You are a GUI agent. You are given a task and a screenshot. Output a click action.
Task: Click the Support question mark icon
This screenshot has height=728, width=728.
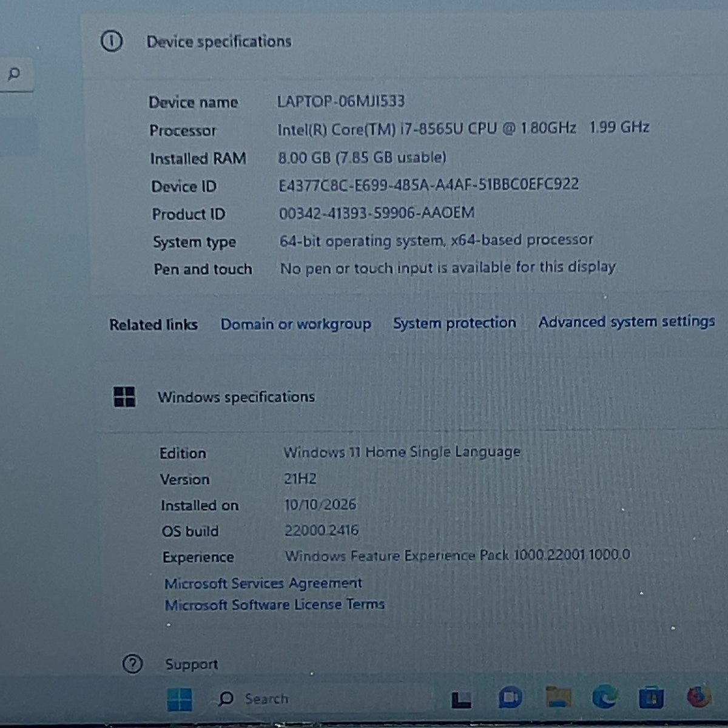132,664
